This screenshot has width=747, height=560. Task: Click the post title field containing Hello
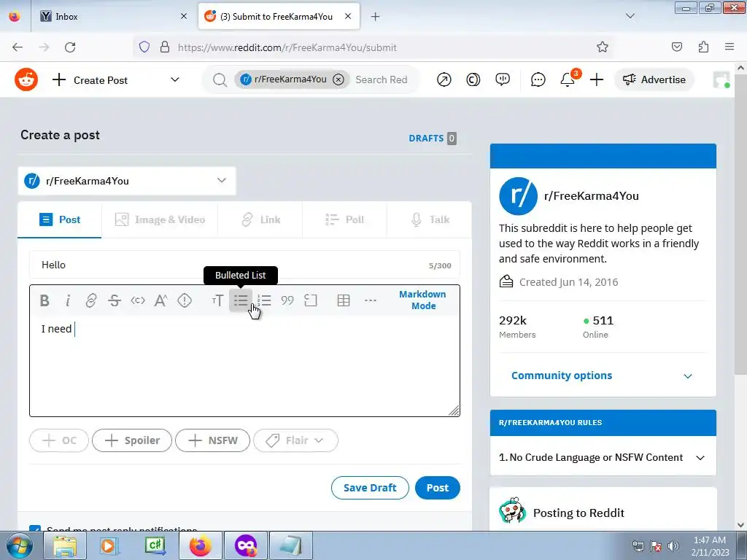[244, 265]
